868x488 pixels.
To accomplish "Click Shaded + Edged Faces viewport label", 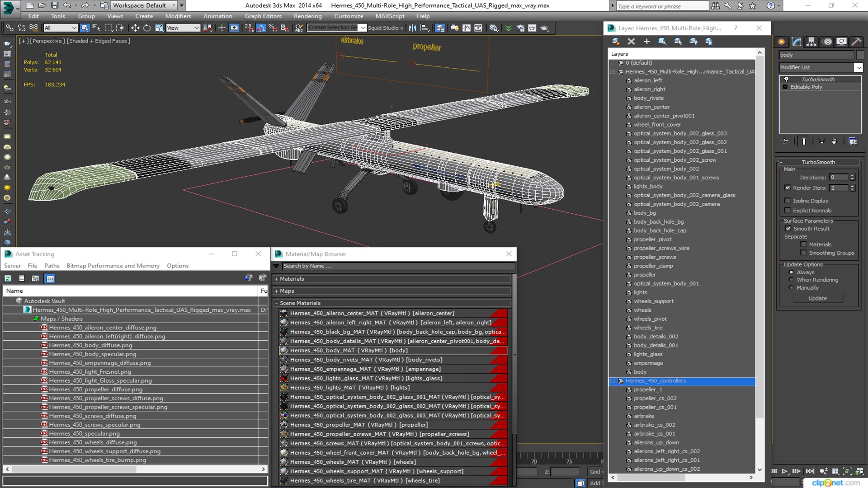I will [98, 41].
